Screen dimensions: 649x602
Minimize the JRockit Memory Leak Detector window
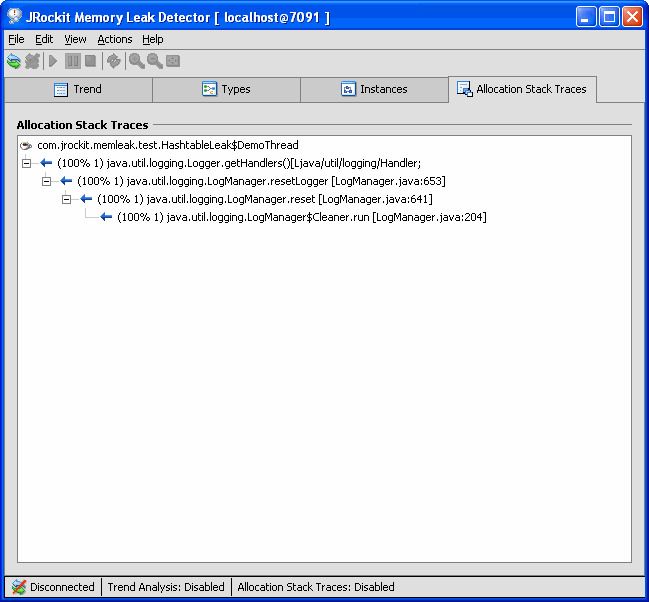(x=586, y=17)
